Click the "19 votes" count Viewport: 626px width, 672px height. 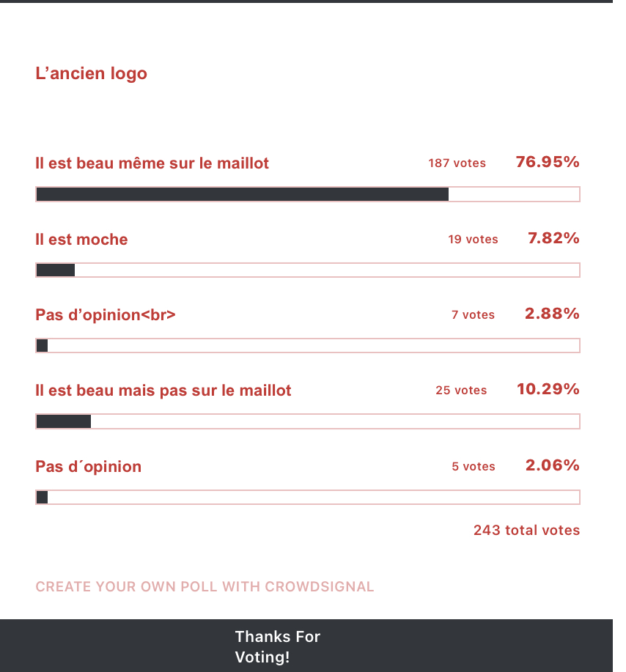[473, 239]
